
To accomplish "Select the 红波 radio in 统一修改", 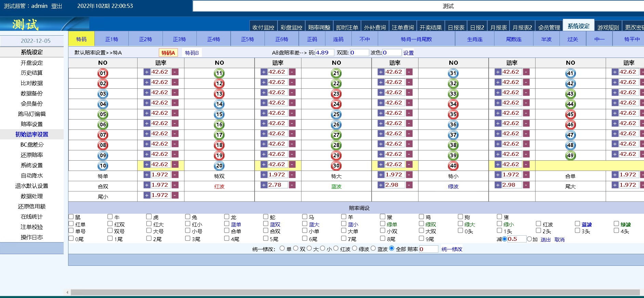I will pos(336,248).
